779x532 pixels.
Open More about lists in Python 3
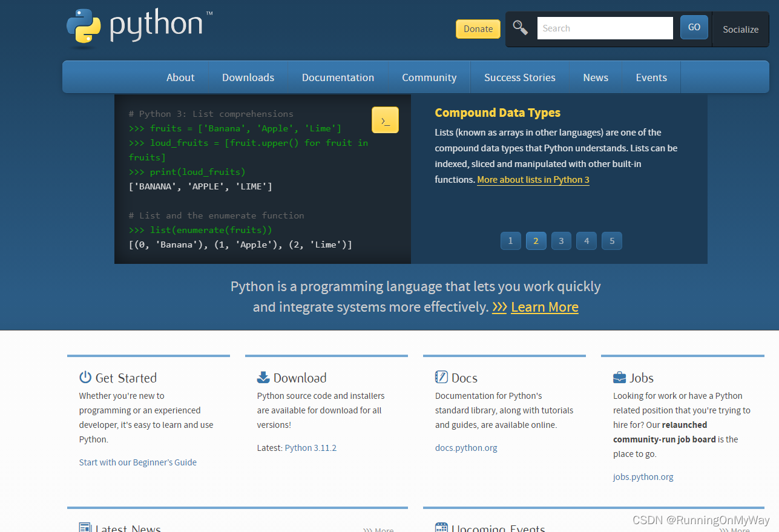(x=533, y=180)
